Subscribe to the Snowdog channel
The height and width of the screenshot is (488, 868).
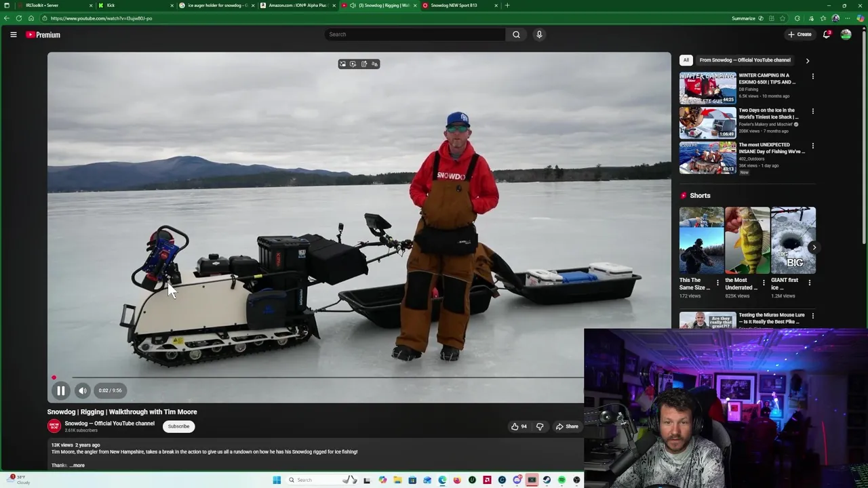pos(178,426)
